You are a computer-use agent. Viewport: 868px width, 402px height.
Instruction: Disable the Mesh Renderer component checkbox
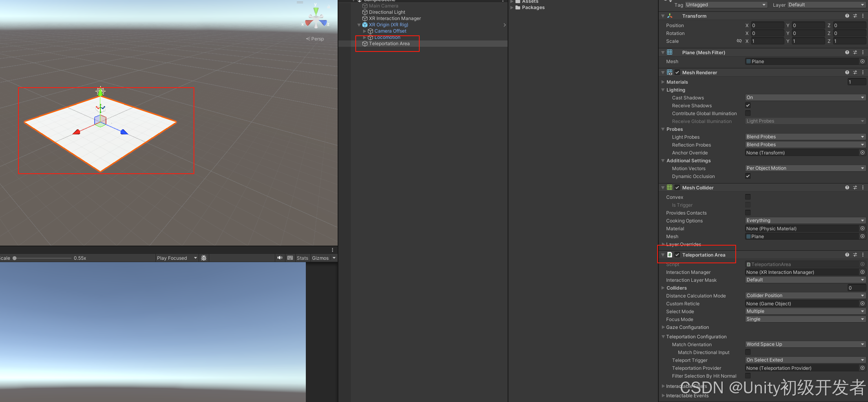[677, 72]
